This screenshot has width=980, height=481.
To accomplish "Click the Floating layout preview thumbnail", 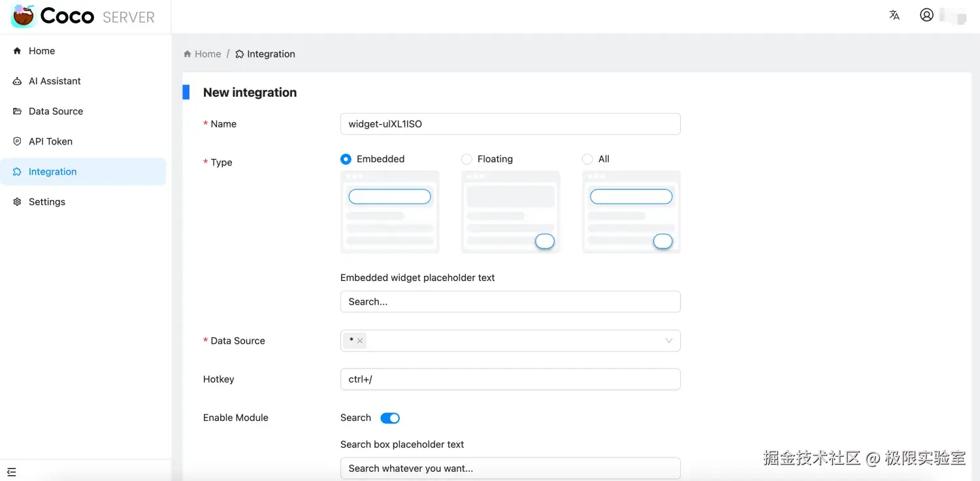I will [x=510, y=212].
